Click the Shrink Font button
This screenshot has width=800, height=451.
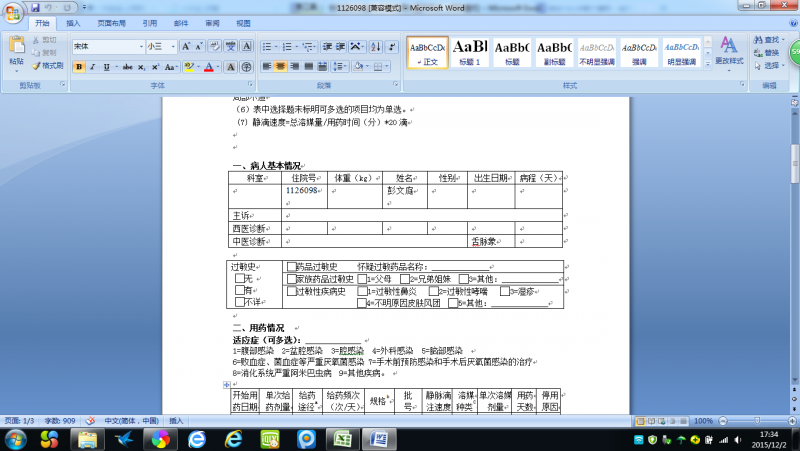click(x=199, y=46)
